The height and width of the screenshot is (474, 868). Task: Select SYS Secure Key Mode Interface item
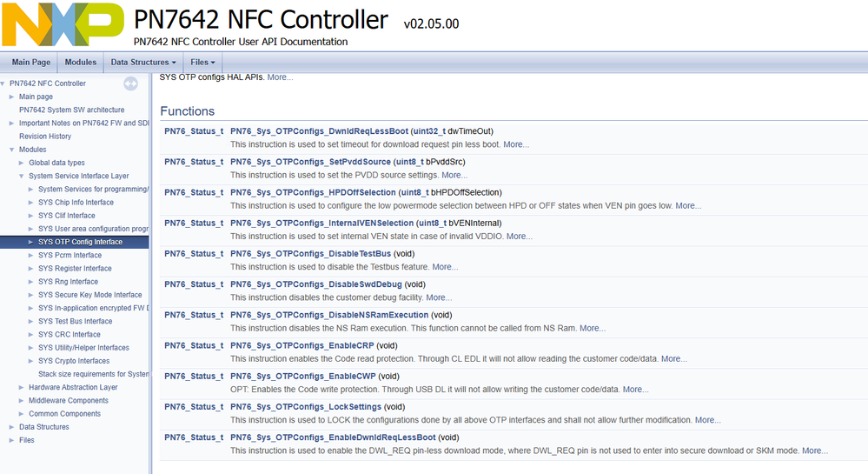tap(89, 295)
